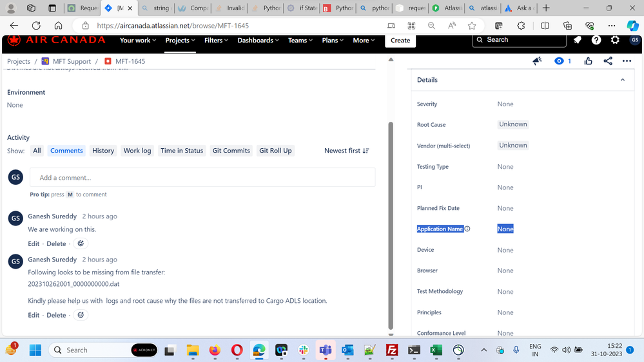Show All activity
This screenshot has height=362, width=644.
(x=37, y=151)
